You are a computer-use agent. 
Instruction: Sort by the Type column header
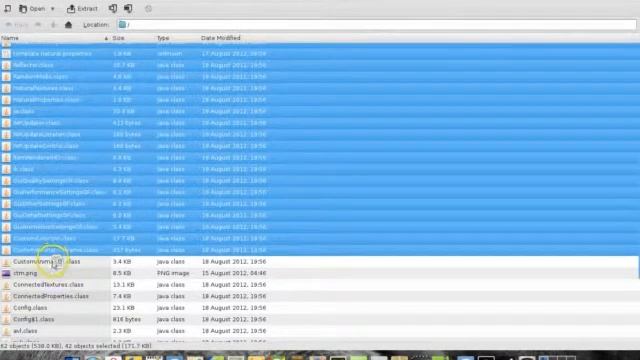click(163, 38)
